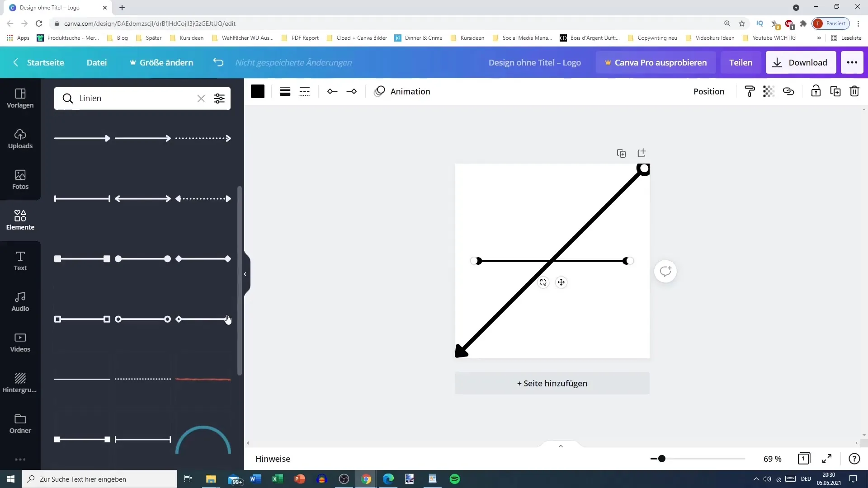Image resolution: width=868 pixels, height=488 pixels.
Task: Select the Elemente sidebar icon
Action: [20, 219]
